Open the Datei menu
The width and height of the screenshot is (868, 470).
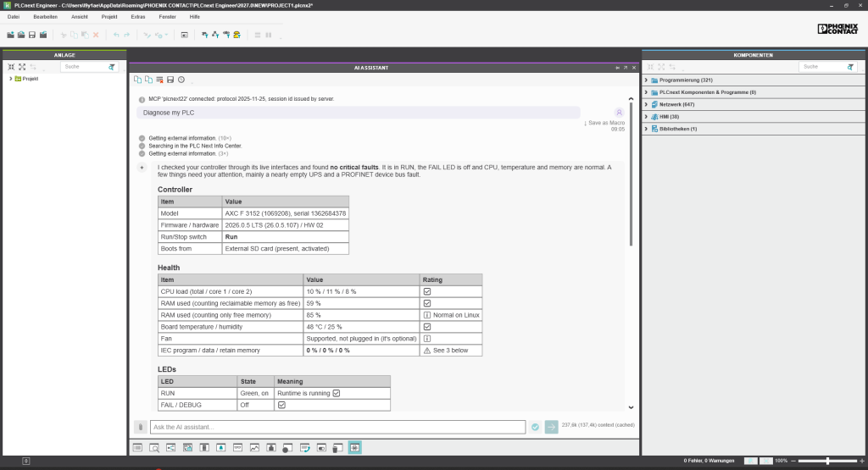[14, 17]
